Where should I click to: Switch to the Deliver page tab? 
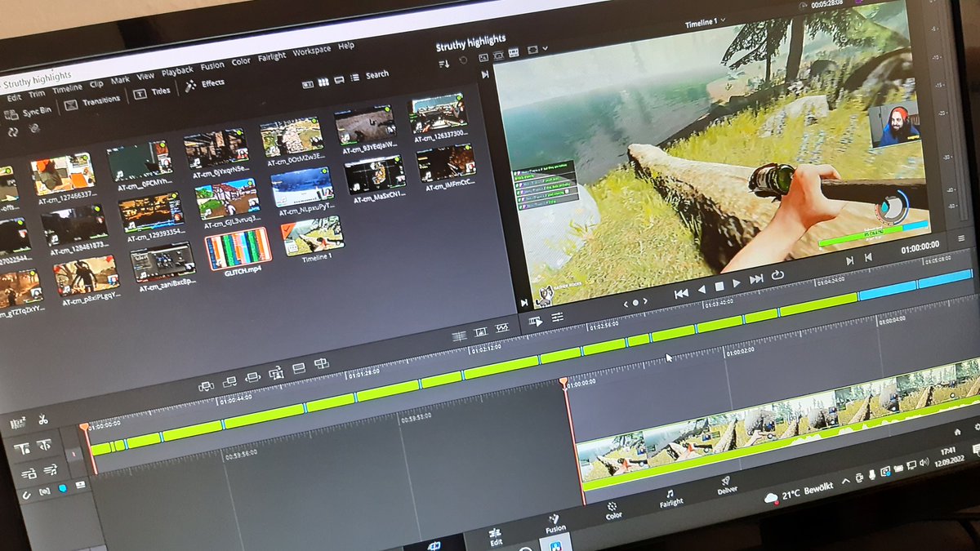click(727, 486)
